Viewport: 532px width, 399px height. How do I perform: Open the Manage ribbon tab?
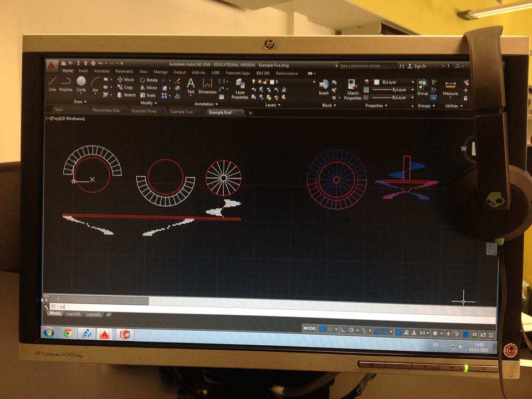click(x=160, y=72)
